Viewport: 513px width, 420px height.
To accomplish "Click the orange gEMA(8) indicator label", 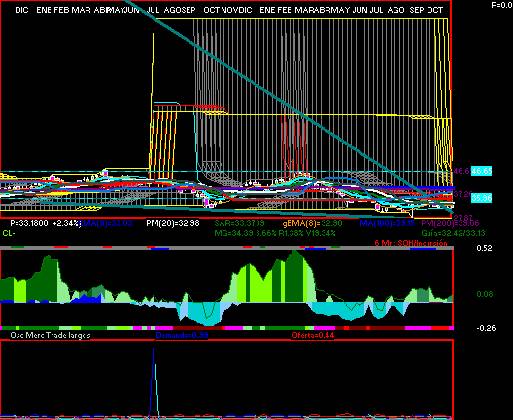I will (x=312, y=223).
